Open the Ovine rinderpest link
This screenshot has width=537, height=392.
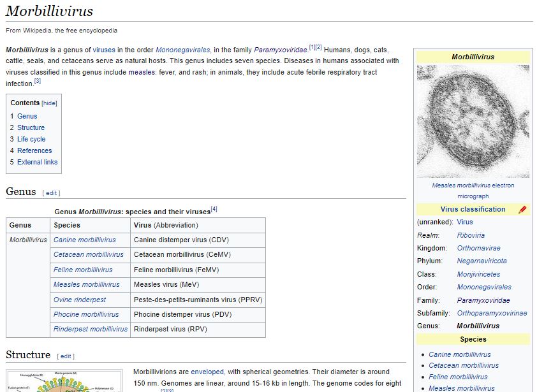point(80,300)
